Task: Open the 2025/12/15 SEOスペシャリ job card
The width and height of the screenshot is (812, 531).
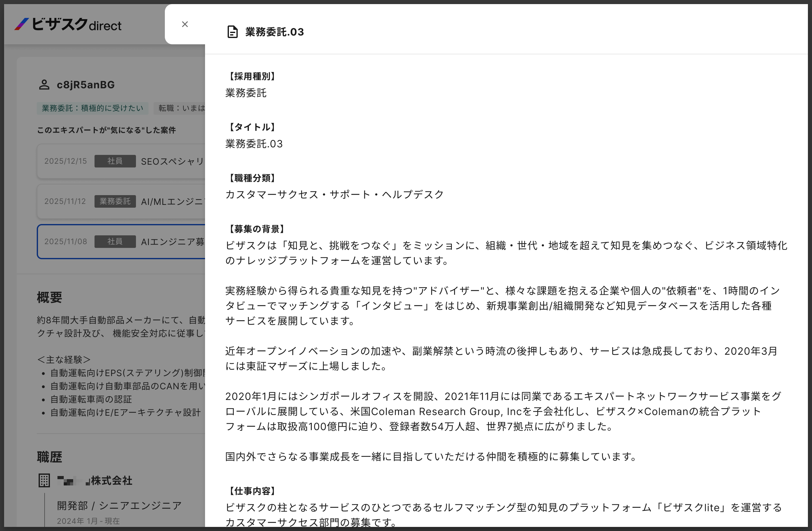Action: tap(121, 161)
